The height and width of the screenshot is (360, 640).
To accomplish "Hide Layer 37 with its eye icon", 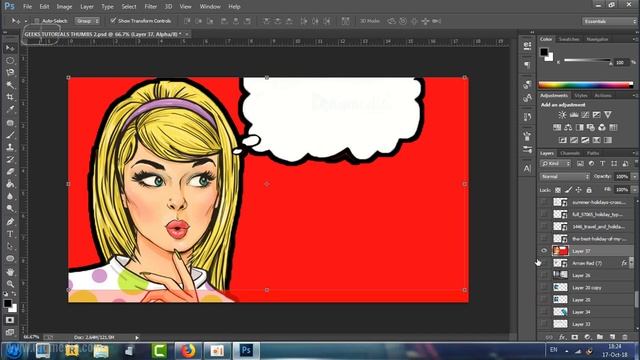I will [544, 251].
